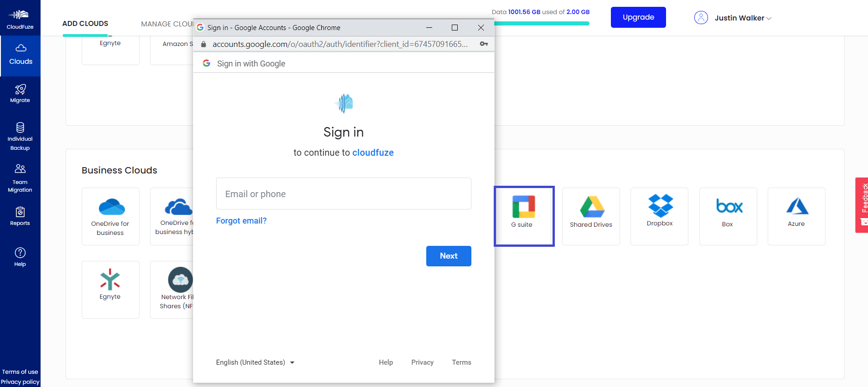
Task: Select the Azure cloud tile
Action: pyautogui.click(x=796, y=216)
